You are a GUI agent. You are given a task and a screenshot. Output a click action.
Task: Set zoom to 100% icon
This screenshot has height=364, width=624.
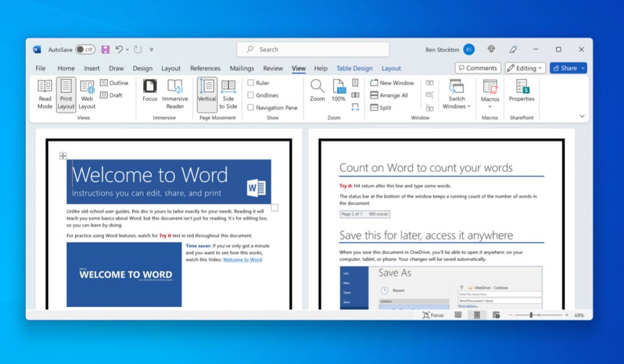click(x=338, y=91)
